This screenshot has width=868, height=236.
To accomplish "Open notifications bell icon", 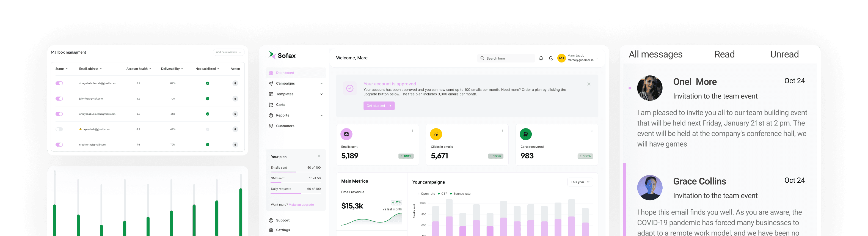I will coord(541,58).
